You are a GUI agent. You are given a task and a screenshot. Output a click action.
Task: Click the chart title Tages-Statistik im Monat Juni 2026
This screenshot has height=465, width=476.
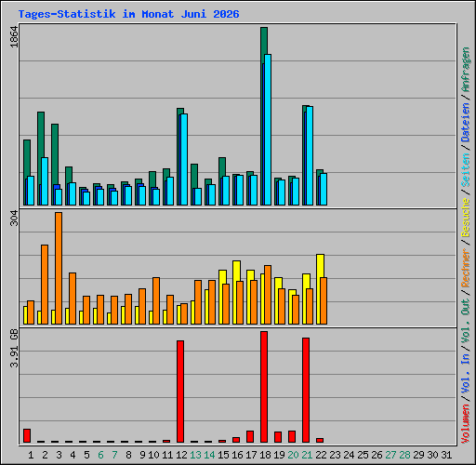click(128, 14)
